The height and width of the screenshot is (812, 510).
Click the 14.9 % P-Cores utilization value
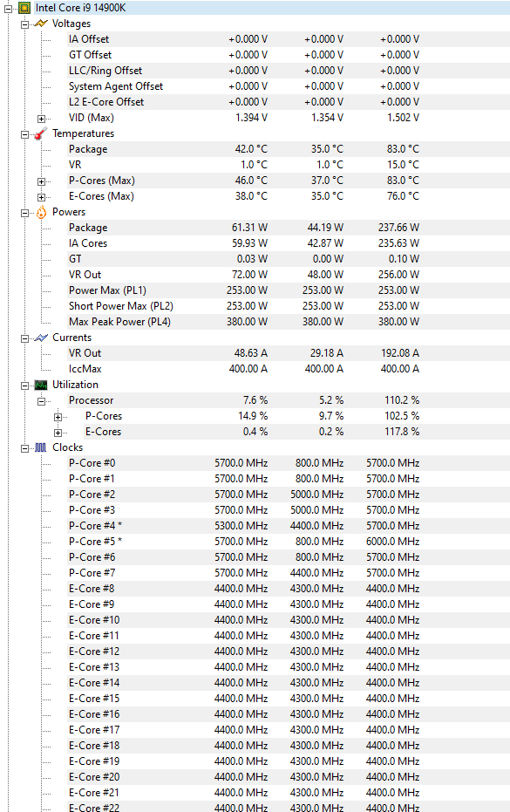253,416
